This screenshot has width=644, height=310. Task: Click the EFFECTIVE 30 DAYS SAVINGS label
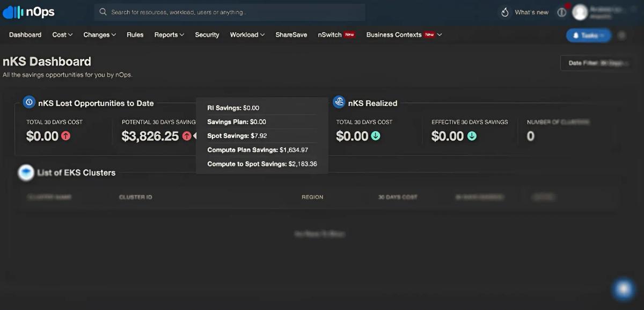click(470, 122)
